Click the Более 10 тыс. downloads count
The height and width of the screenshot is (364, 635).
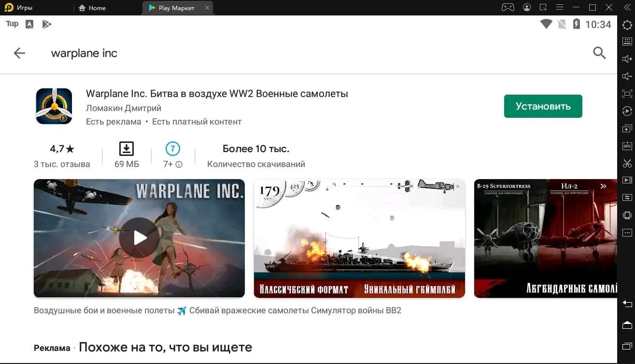[256, 149]
